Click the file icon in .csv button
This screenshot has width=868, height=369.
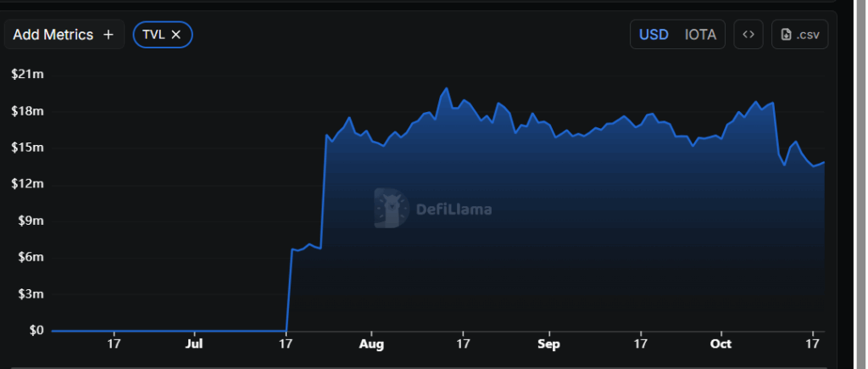point(787,35)
